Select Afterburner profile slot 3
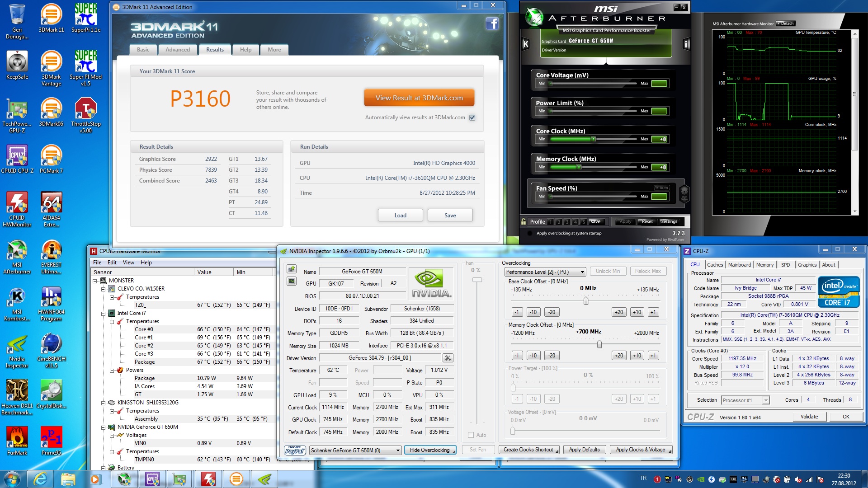 click(567, 222)
